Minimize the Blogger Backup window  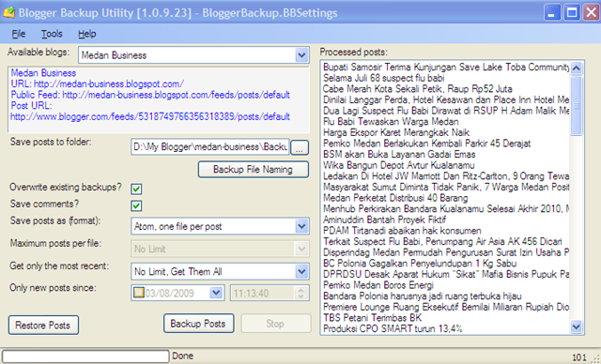tap(551, 13)
